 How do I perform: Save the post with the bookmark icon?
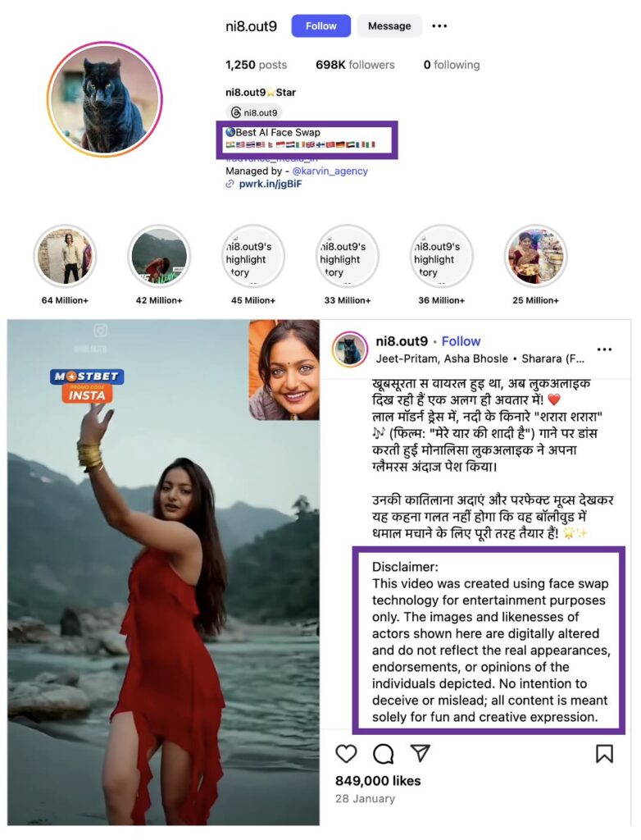pos(604,754)
